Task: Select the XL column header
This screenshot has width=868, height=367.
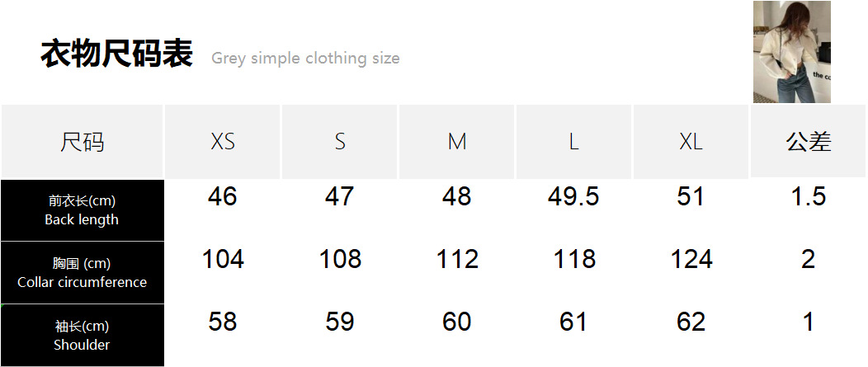Action: pos(691,142)
